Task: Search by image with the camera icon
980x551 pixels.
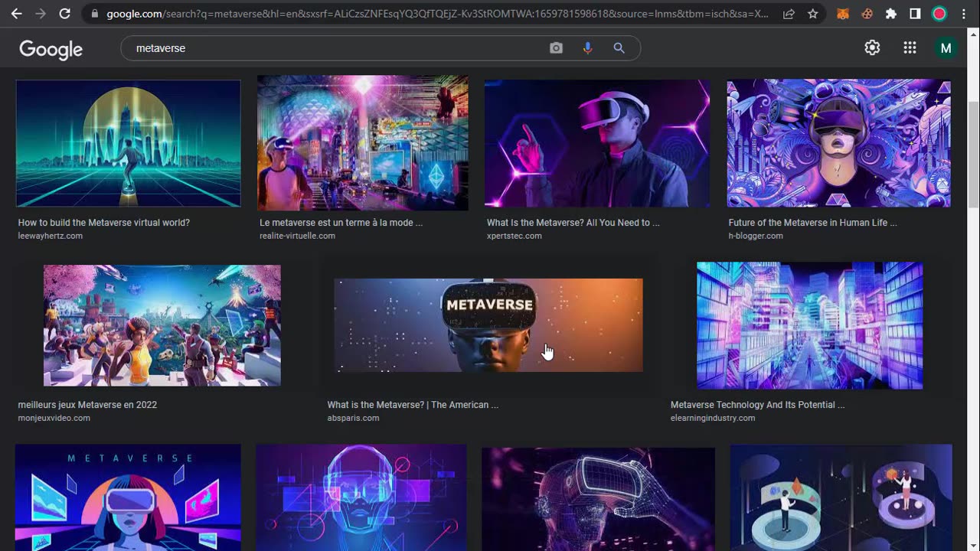Action: [556, 48]
